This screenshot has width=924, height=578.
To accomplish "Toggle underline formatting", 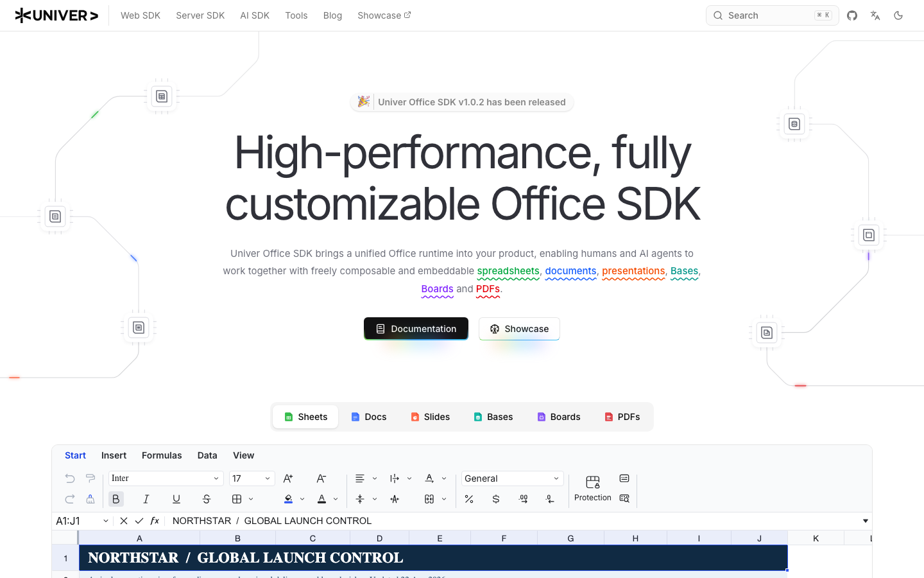I will [x=176, y=499].
